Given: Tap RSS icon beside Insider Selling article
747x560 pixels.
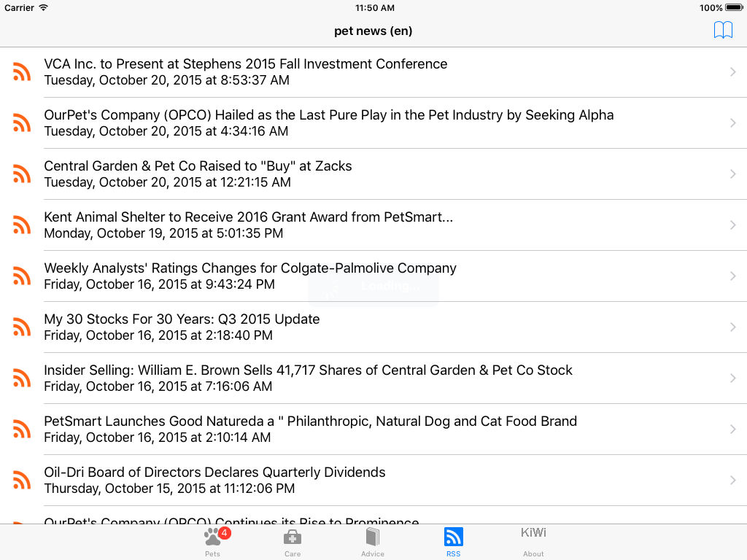Looking at the screenshot, I should coord(22,378).
